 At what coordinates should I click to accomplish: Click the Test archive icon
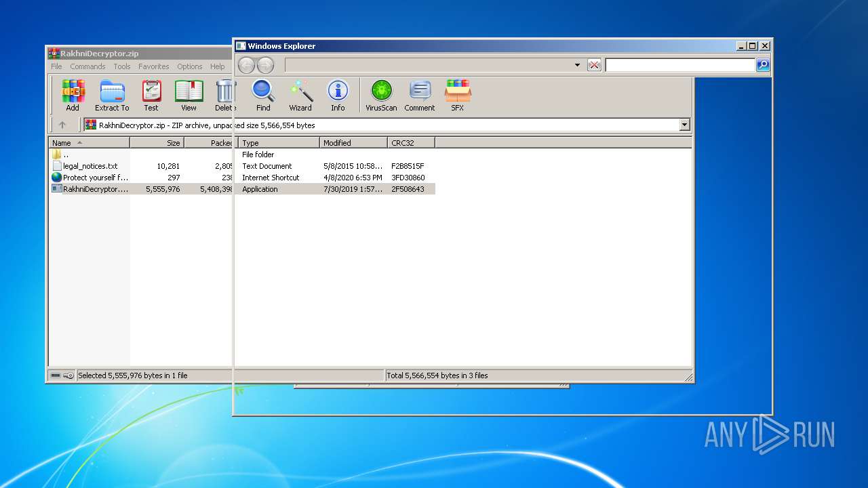coord(151,95)
